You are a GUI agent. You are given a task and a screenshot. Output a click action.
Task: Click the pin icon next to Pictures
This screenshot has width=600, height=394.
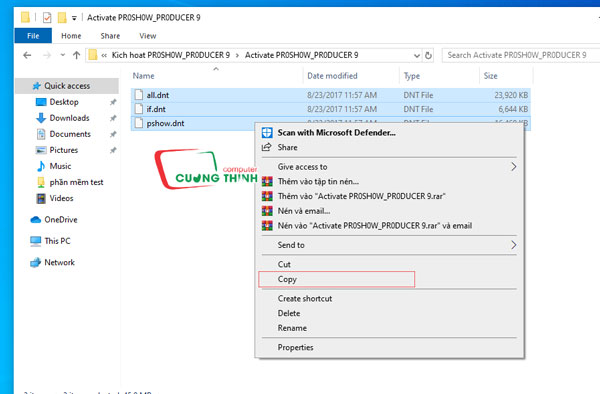coord(113,150)
